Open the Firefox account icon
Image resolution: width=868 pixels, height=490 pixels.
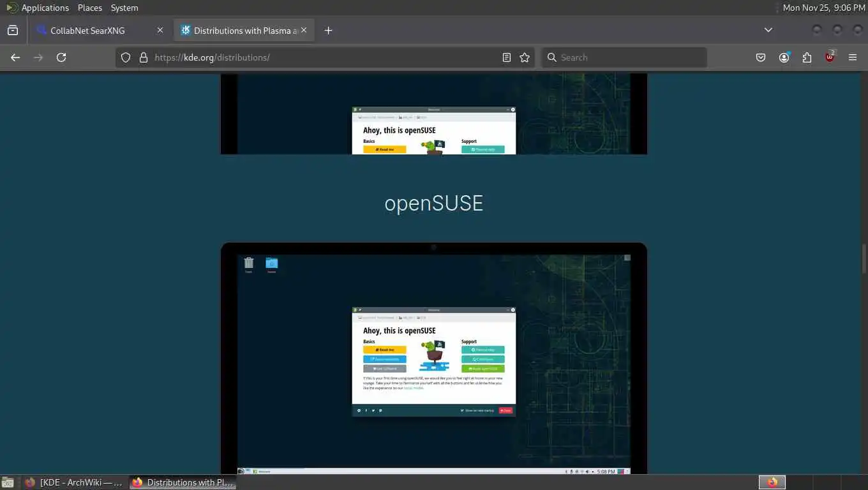784,57
